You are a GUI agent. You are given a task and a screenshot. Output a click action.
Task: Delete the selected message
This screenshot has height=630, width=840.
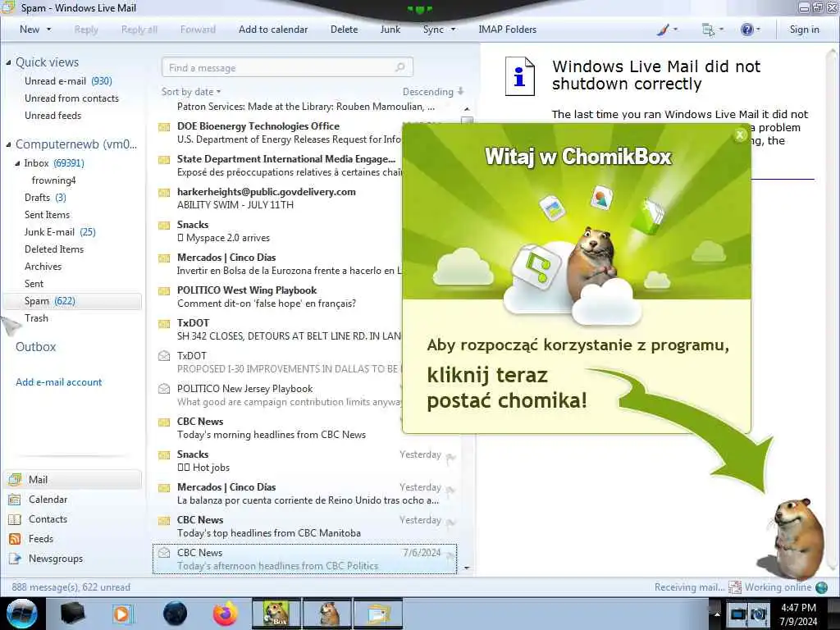(344, 30)
